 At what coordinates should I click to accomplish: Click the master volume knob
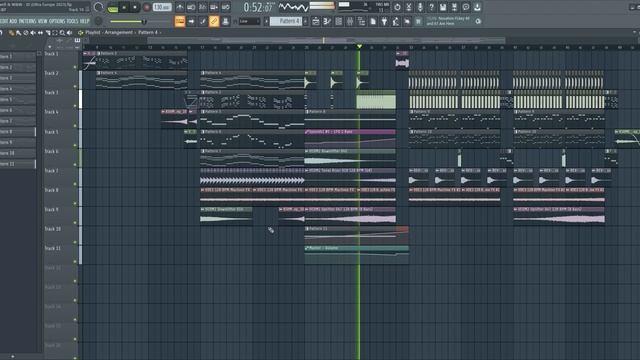pyautogui.click(x=98, y=7)
